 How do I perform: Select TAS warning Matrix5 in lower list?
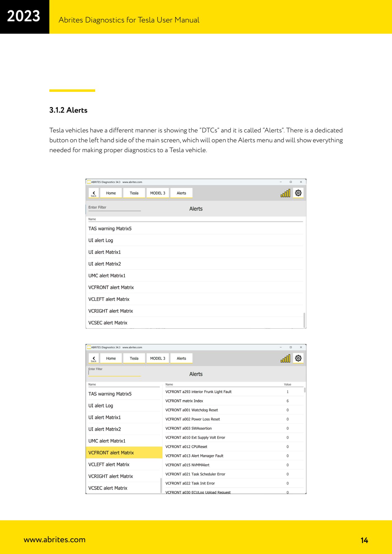(x=124, y=394)
